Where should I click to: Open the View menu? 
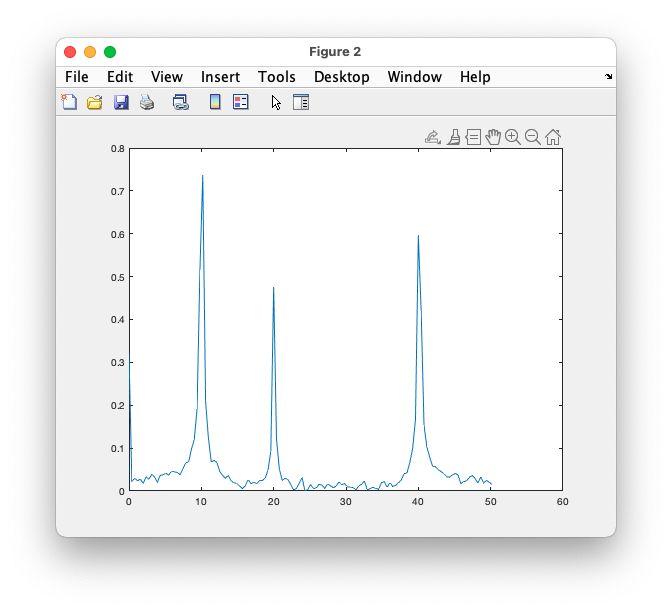(167, 77)
